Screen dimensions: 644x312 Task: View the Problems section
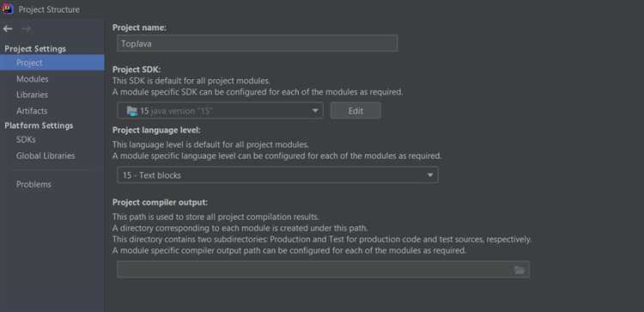tap(33, 184)
